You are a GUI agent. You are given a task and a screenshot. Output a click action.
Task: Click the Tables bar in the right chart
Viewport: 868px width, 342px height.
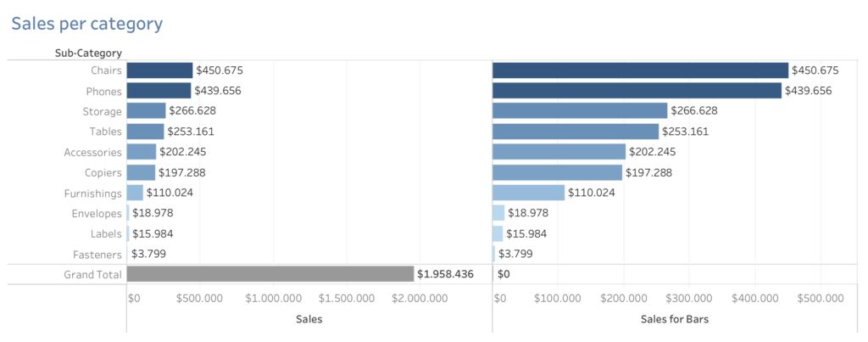pyautogui.click(x=575, y=132)
